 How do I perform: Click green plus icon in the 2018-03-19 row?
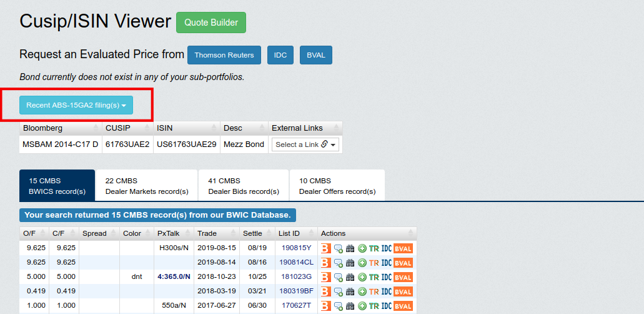pyautogui.click(x=362, y=291)
